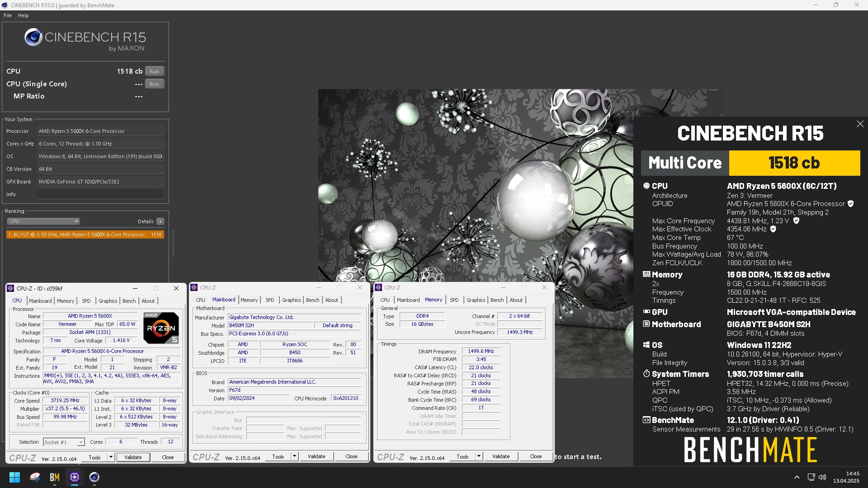Click the OS Windows icon in BenchMate panel
The height and width of the screenshot is (488, 868).
click(646, 345)
